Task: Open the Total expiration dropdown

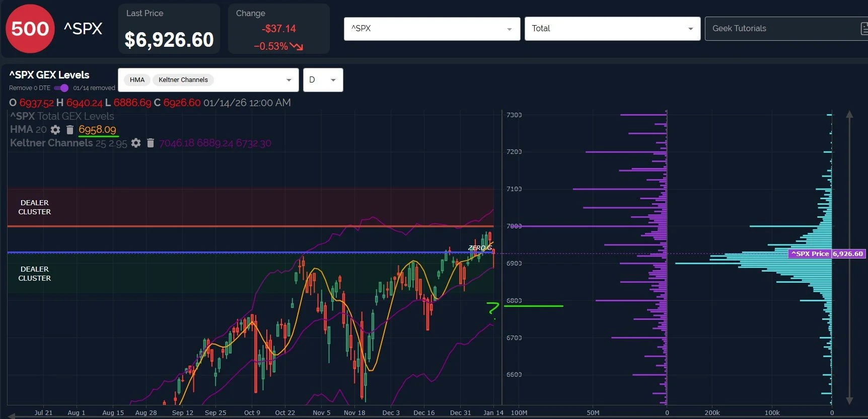Action: [x=612, y=29]
